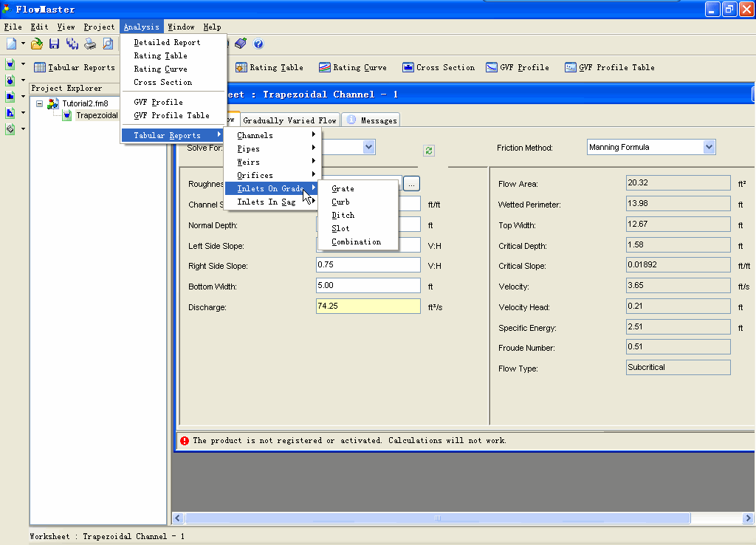This screenshot has height=545, width=756.
Task: Expand the arrow beside the weir worksheet icon
Action: pyautogui.click(x=23, y=97)
